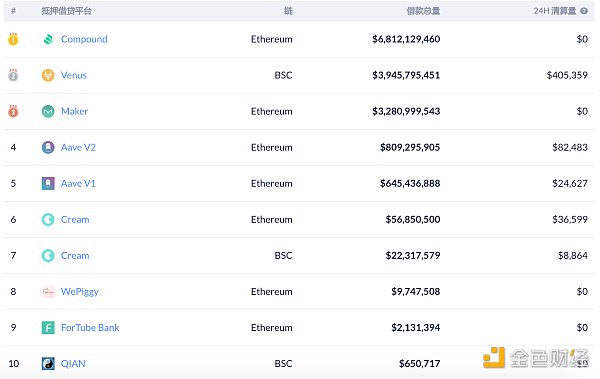Open the Cream link on the Ethereum row
The width and height of the screenshot is (600, 379).
click(75, 219)
